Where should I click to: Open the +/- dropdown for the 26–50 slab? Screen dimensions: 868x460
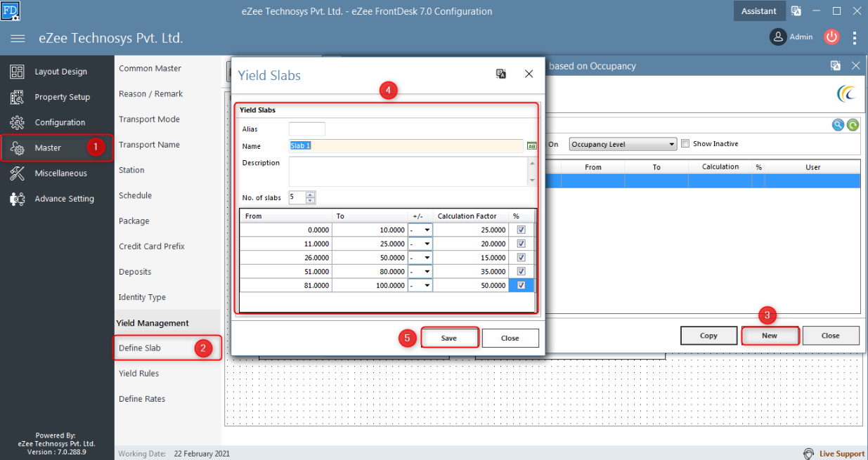(427, 258)
